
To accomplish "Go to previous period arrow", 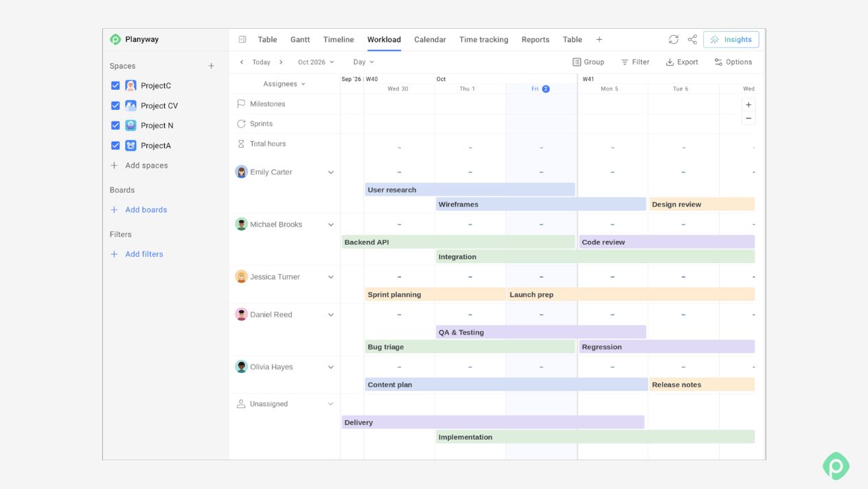I will [x=242, y=62].
